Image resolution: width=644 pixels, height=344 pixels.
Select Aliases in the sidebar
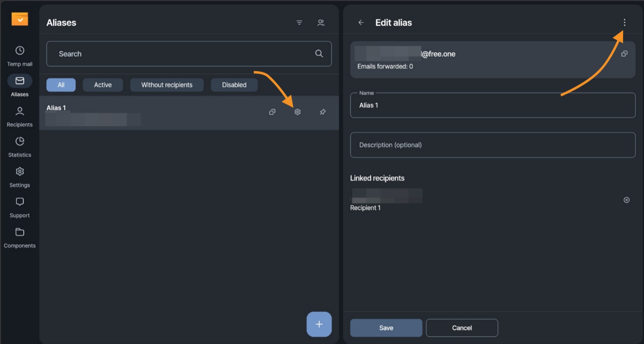point(20,86)
